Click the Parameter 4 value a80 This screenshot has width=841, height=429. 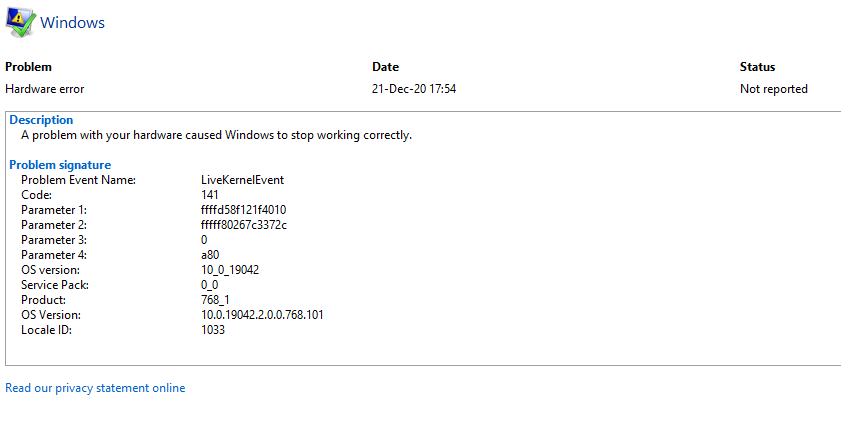click(x=210, y=255)
